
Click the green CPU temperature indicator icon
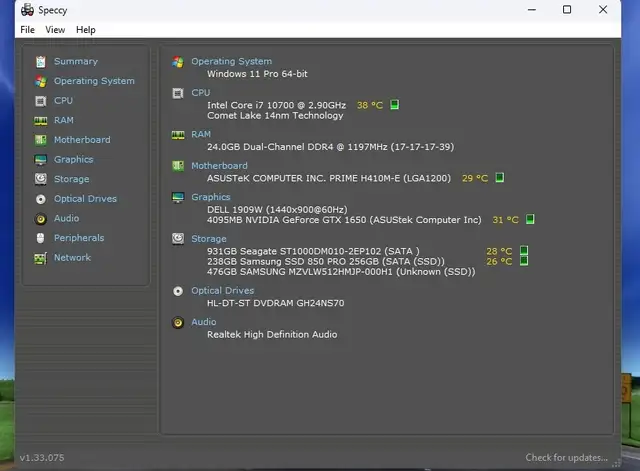pos(394,105)
